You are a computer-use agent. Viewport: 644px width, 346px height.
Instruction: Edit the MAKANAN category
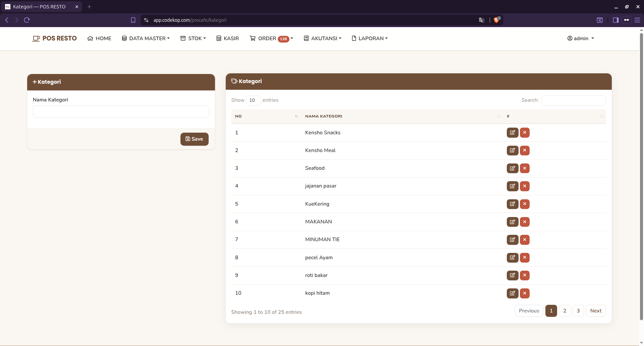pos(512,222)
